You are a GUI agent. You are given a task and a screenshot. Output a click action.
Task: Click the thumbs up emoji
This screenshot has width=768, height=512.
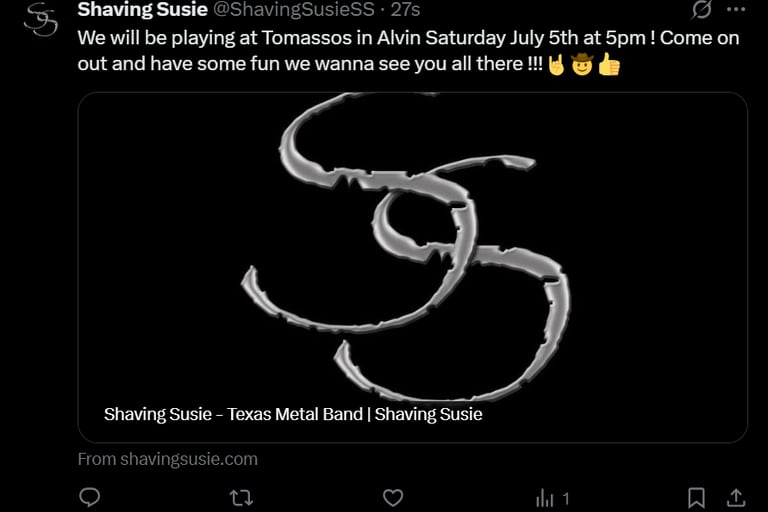click(609, 65)
